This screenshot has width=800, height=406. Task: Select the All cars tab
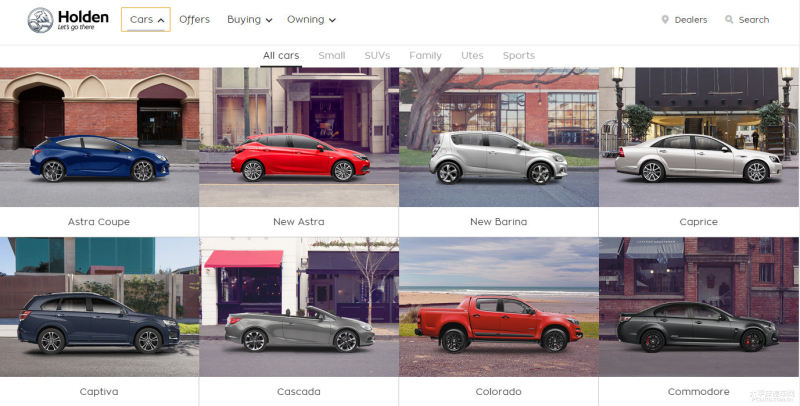(281, 56)
